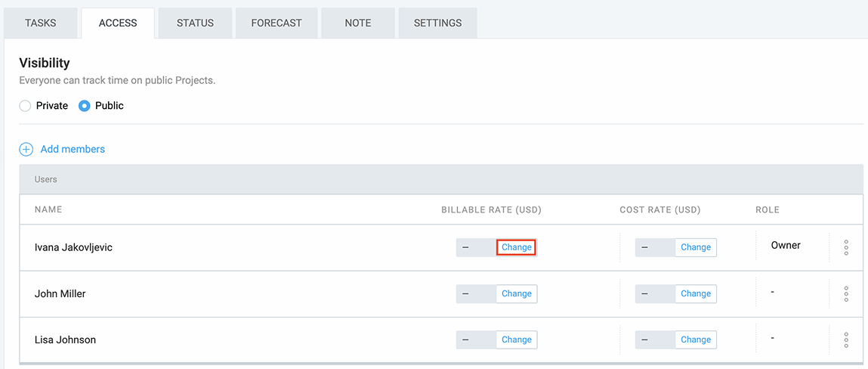Change cost rate for Lisa Johnson

696,340
